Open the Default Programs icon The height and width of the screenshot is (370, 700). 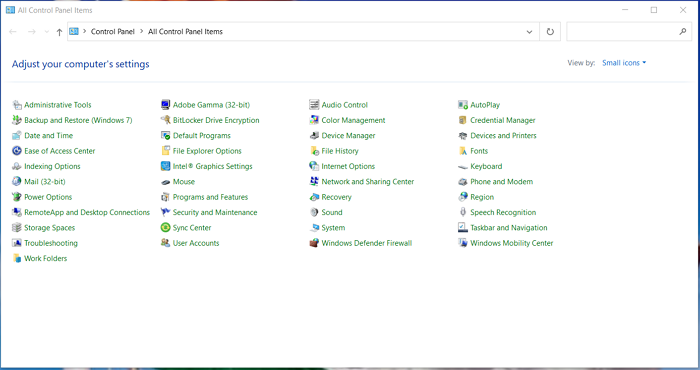[165, 136]
